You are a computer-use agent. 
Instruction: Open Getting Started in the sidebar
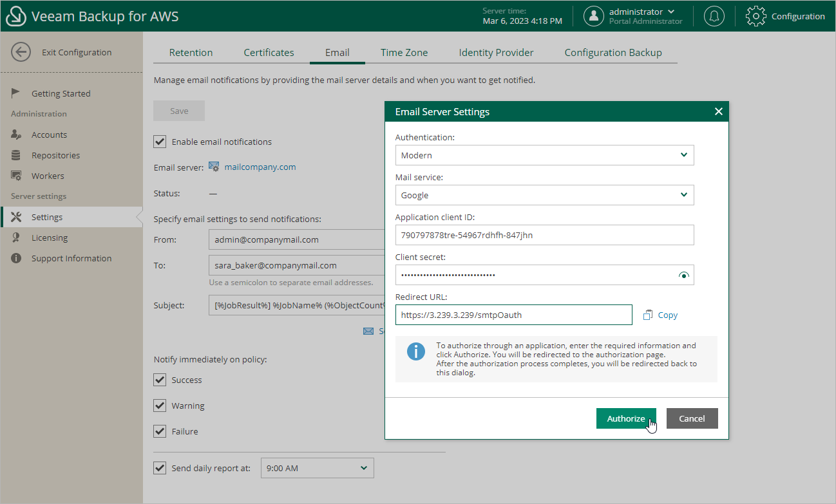pyautogui.click(x=61, y=93)
